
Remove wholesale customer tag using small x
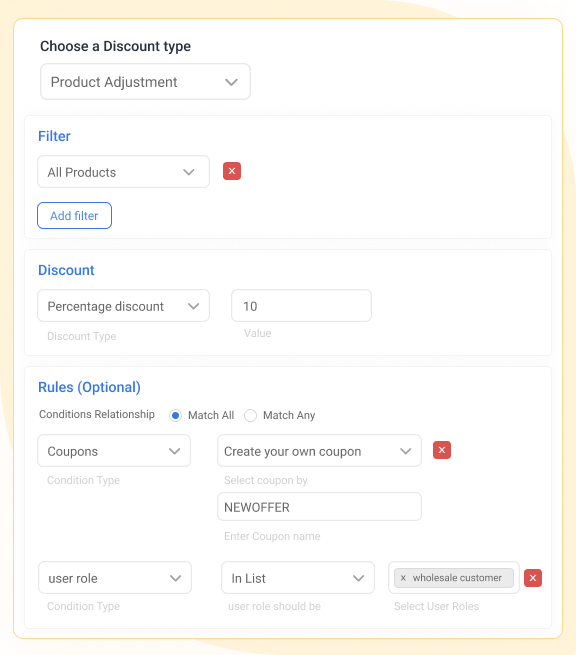click(x=403, y=578)
